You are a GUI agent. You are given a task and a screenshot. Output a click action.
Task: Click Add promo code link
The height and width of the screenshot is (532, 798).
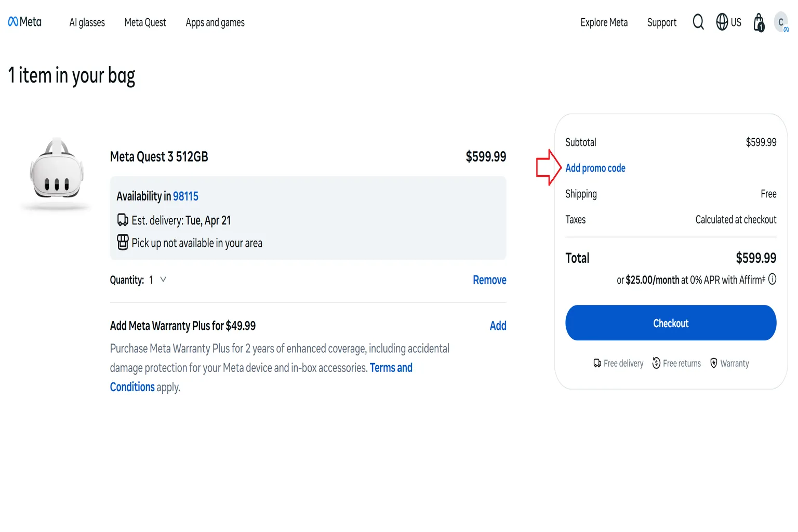pos(595,168)
